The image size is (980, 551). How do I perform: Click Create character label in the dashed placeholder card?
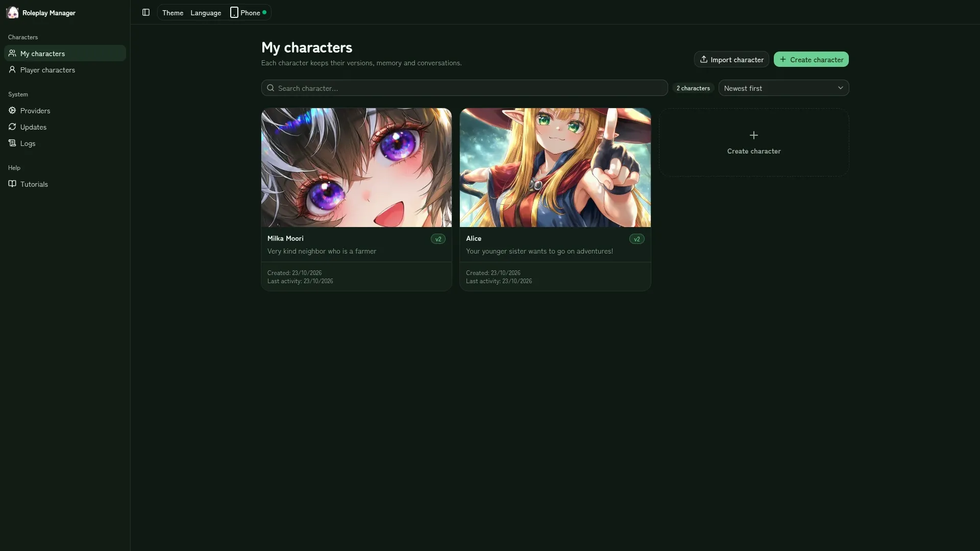(754, 151)
